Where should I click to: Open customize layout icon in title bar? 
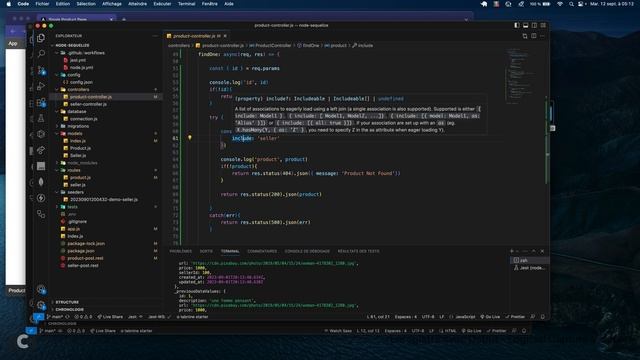(543, 25)
